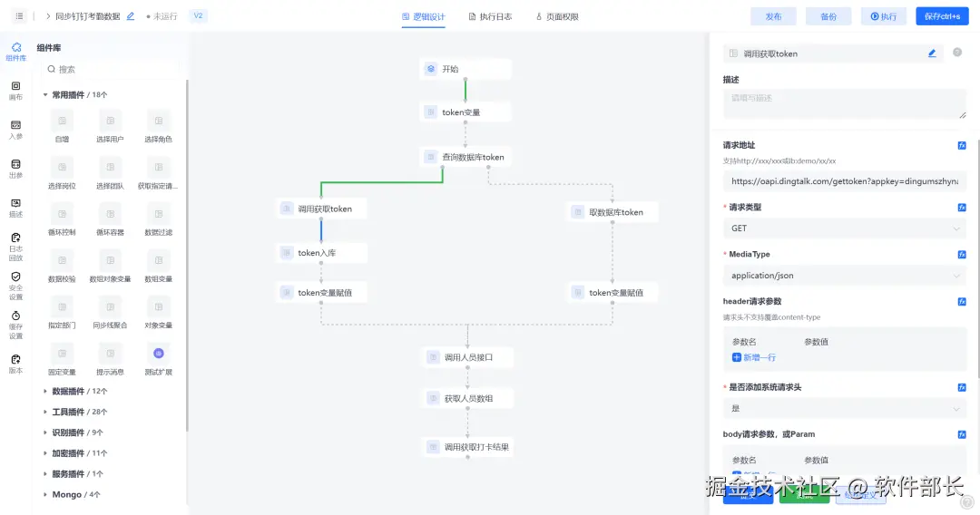Toggle fx expression for 请求地址
This screenshot has height=515, width=980.
tap(962, 145)
